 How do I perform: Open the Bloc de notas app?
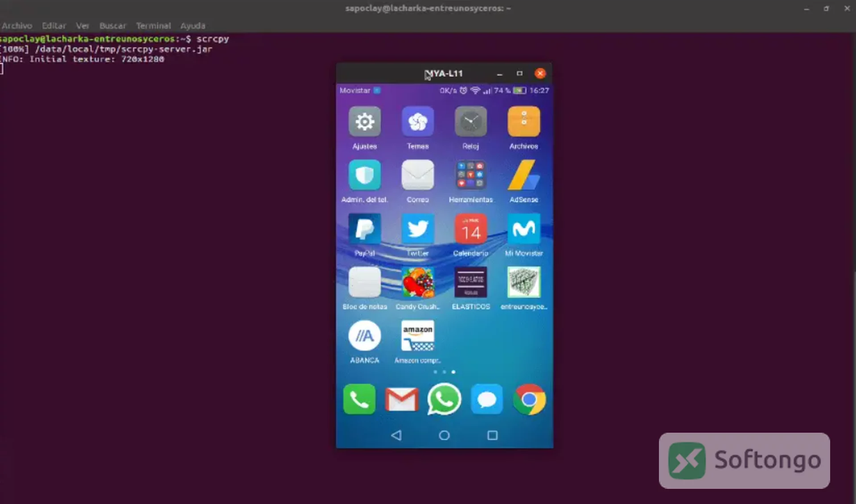point(365,282)
